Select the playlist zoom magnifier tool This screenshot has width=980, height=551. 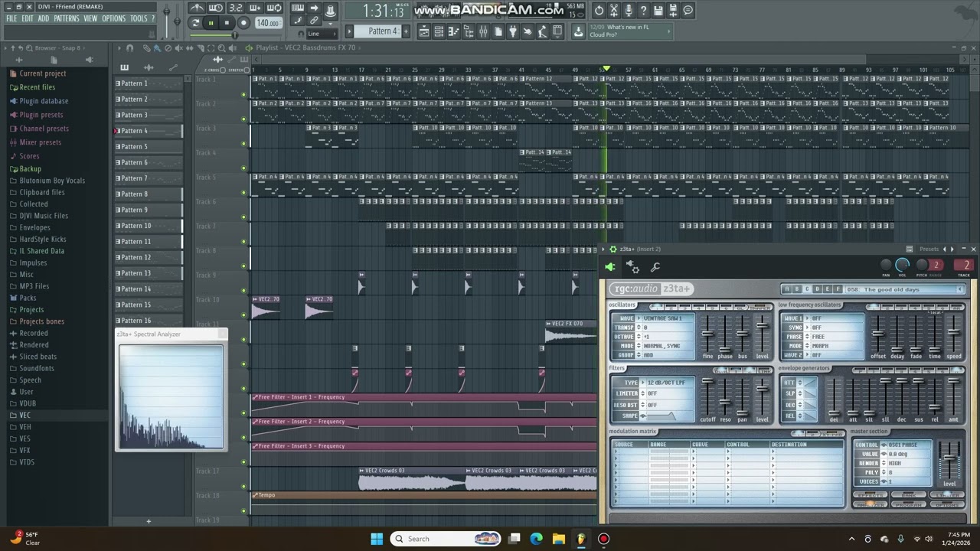[x=221, y=48]
